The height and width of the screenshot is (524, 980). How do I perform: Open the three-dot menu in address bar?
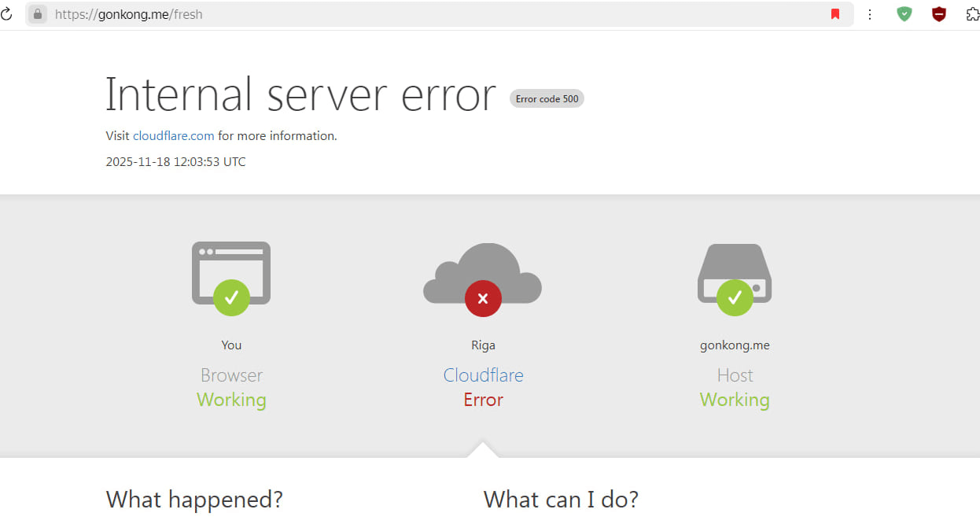[x=870, y=14]
